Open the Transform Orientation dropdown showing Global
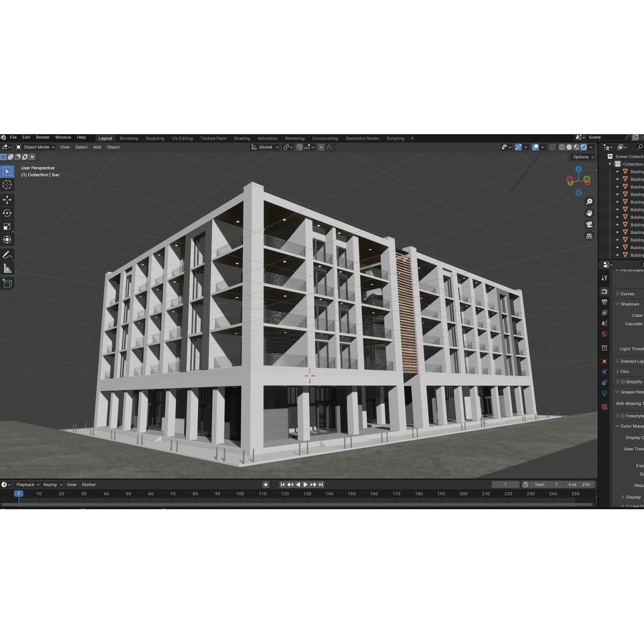 [x=265, y=147]
